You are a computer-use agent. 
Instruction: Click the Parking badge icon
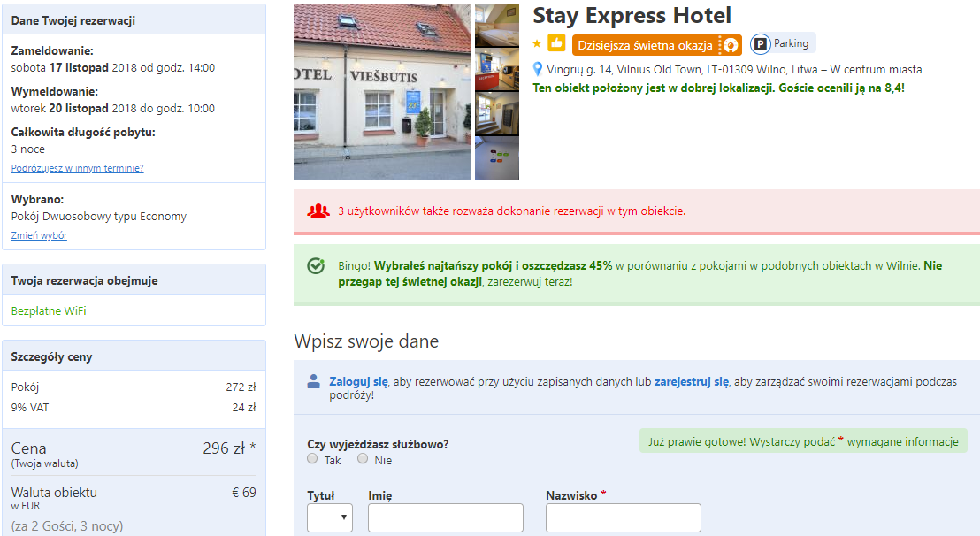tap(760, 43)
